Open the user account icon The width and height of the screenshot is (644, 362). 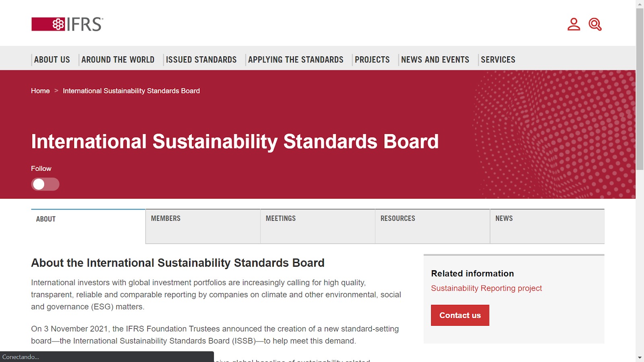(x=574, y=24)
